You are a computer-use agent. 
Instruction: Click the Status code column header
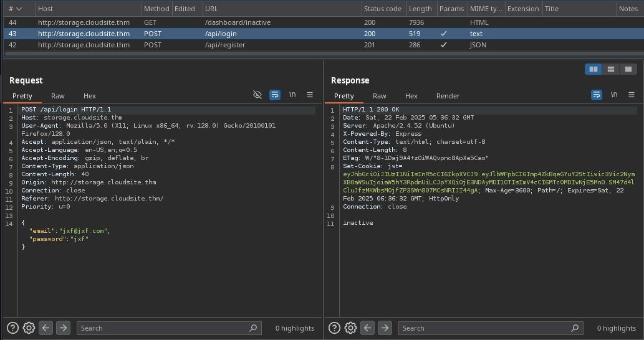pyautogui.click(x=383, y=9)
